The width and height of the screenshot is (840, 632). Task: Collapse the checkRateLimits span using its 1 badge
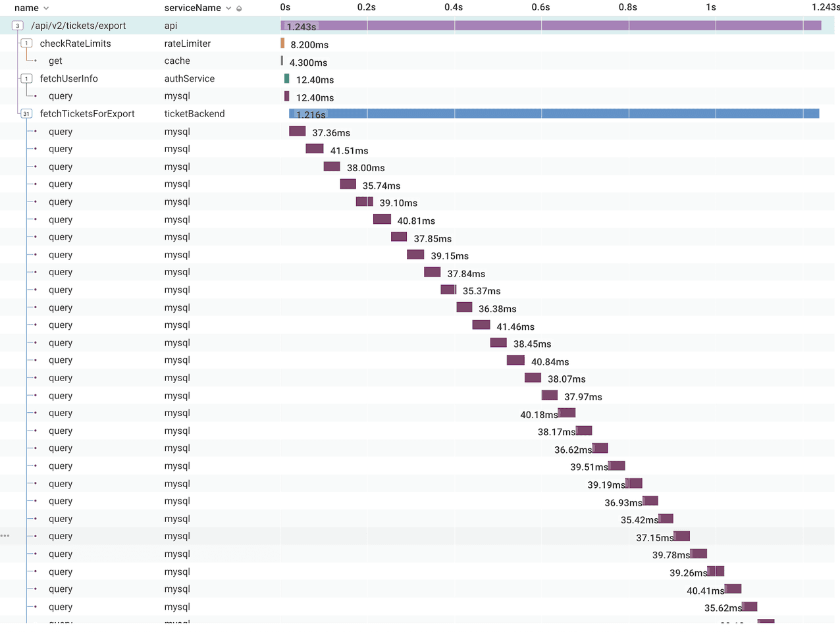26,43
